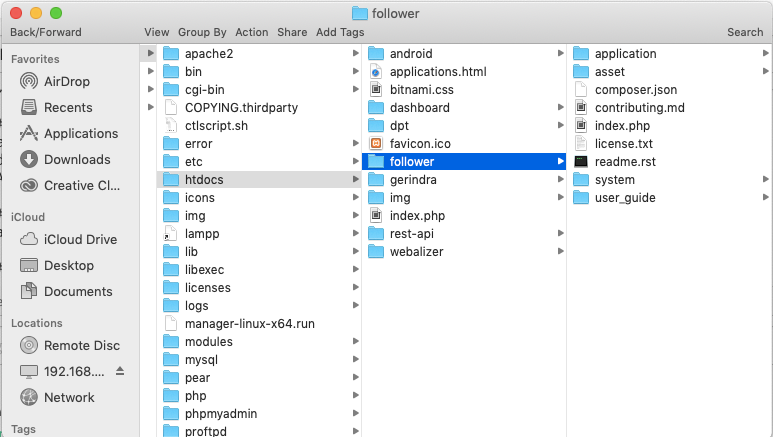Click the Documents sidebar icon
The height and width of the screenshot is (437, 773).
click(29, 291)
